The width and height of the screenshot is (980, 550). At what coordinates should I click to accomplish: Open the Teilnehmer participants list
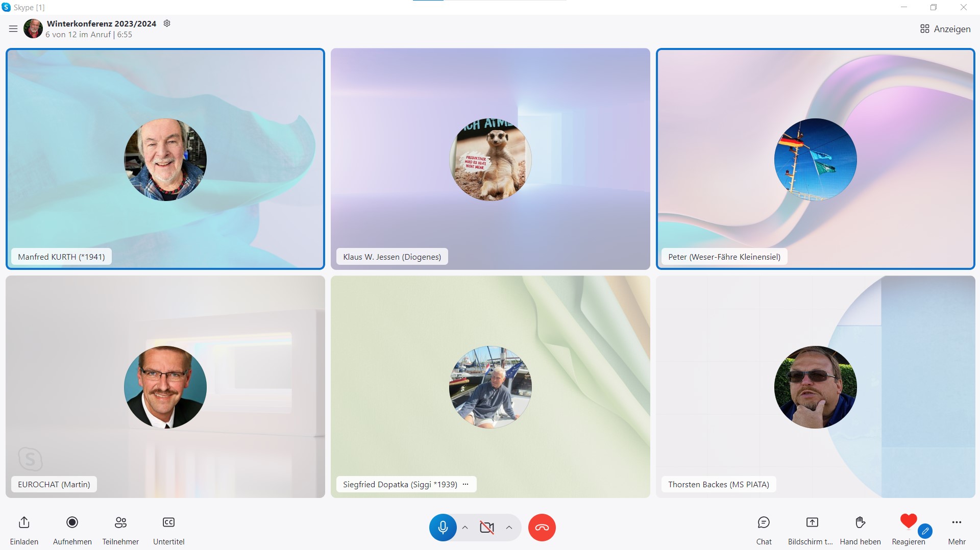120,522
